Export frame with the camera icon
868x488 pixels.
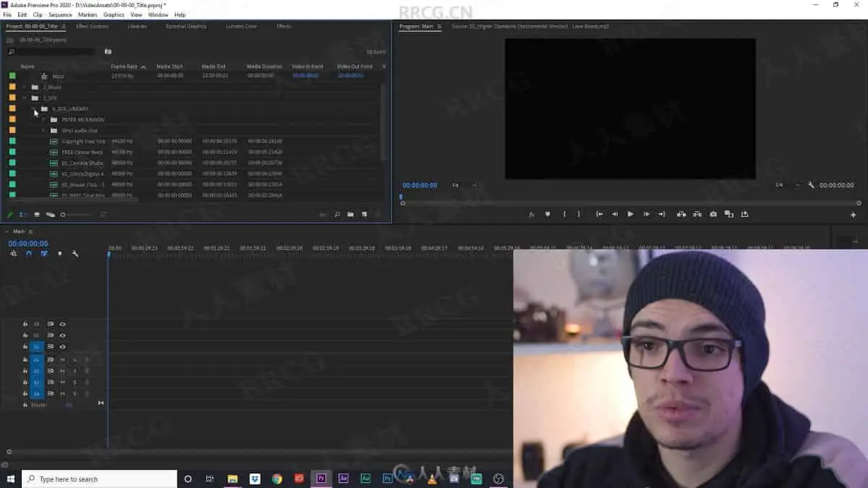pyautogui.click(x=713, y=214)
